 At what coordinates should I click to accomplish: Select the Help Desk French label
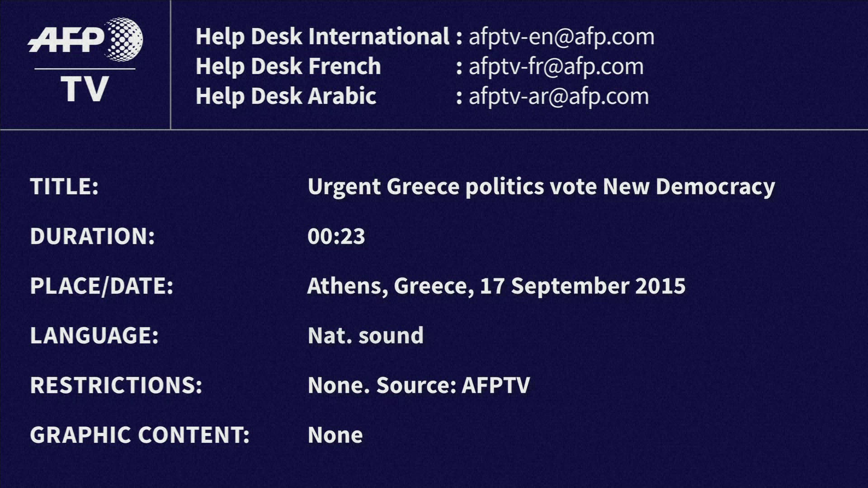[288, 66]
